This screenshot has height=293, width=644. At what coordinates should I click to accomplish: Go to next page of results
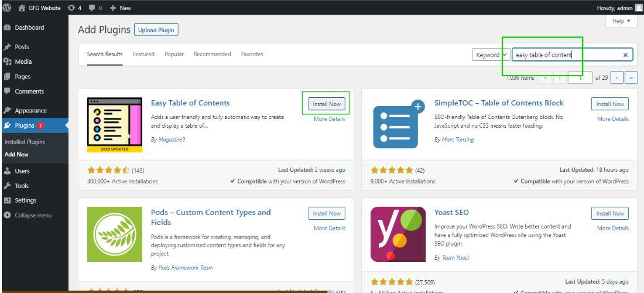(618, 77)
